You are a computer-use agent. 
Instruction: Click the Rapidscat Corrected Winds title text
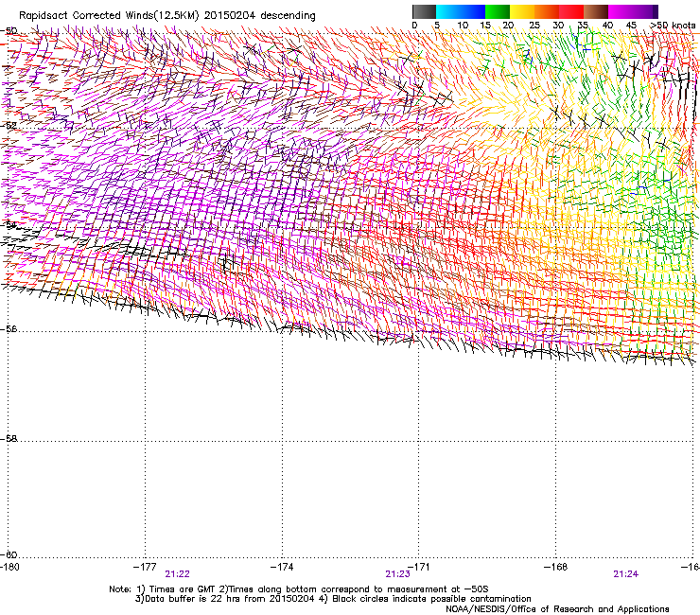(167, 16)
